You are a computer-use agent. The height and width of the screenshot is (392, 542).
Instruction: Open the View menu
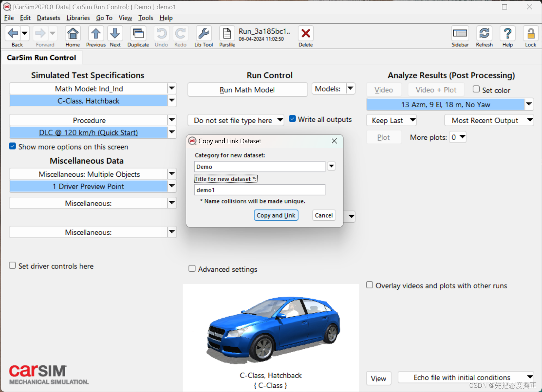[x=125, y=18]
